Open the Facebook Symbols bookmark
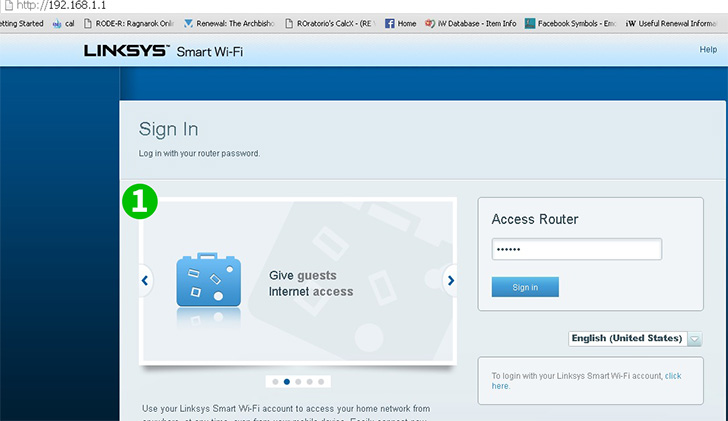Screen dimensions: 728x421 tap(571, 23)
